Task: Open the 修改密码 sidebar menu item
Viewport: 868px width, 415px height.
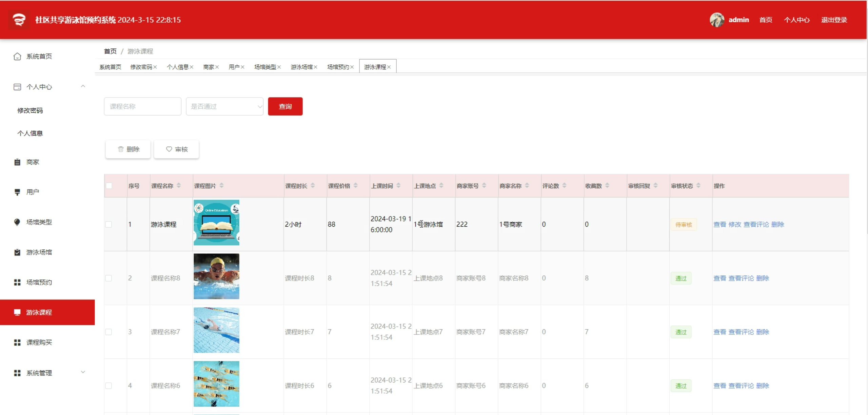Action: click(30, 110)
